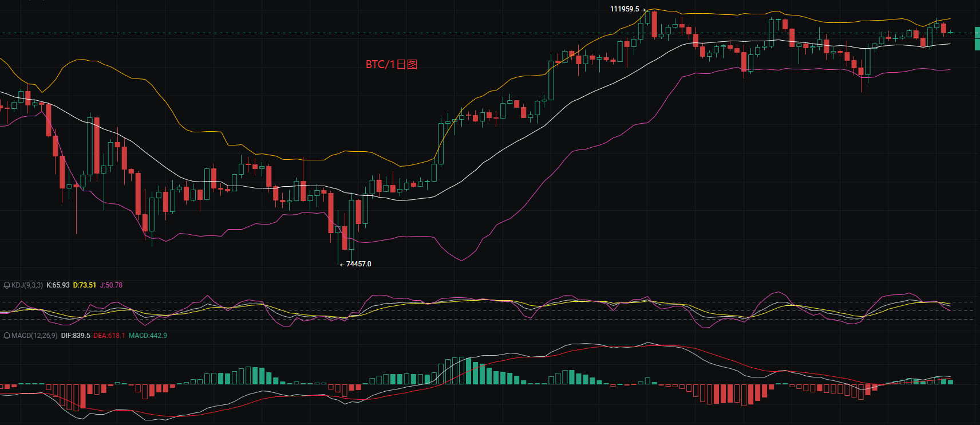Click the alert bell icon beside MACD
Viewport: 980px width, 425px height.
click(7, 336)
